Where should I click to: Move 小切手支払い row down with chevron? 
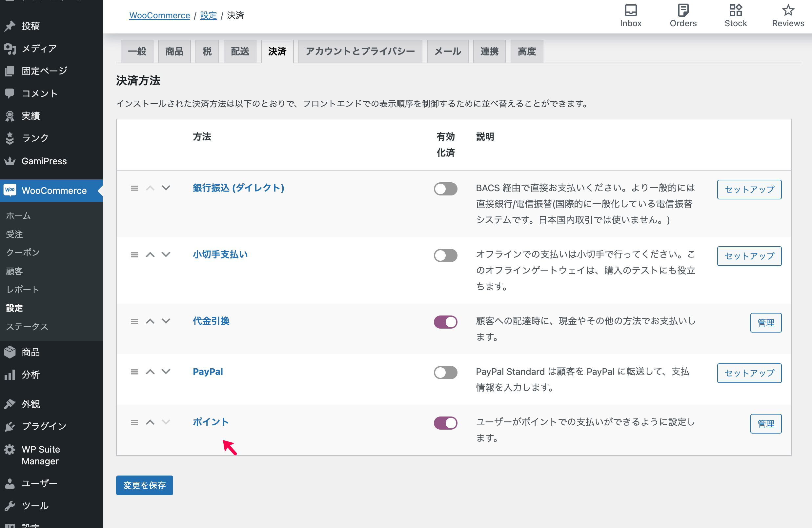[166, 254]
